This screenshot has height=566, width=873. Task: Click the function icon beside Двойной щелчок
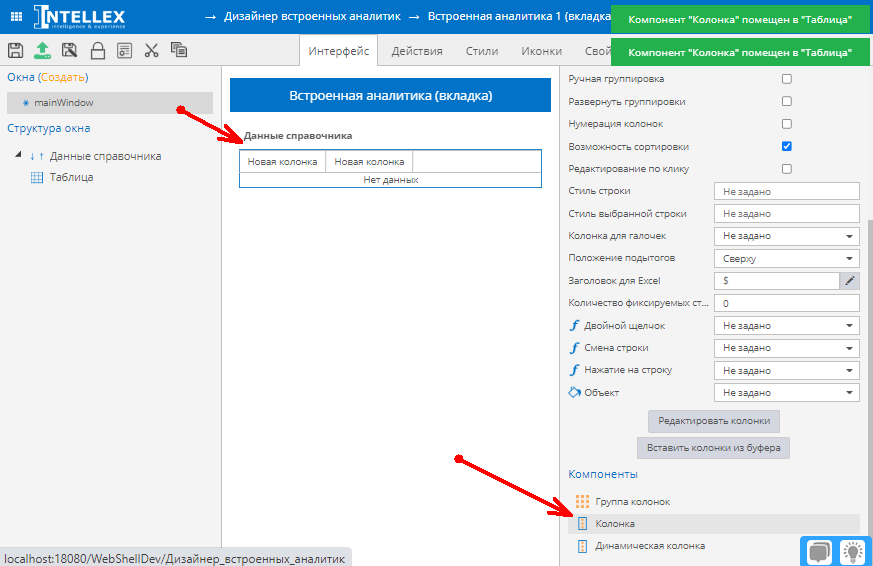[575, 326]
